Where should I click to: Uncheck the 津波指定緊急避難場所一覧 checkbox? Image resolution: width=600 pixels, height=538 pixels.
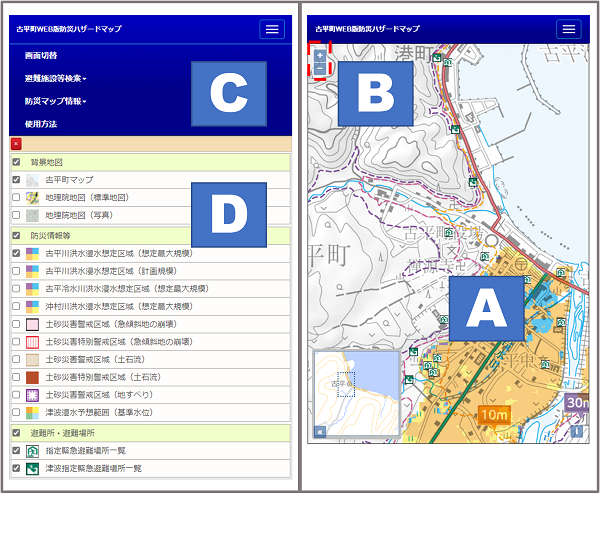click(x=16, y=468)
